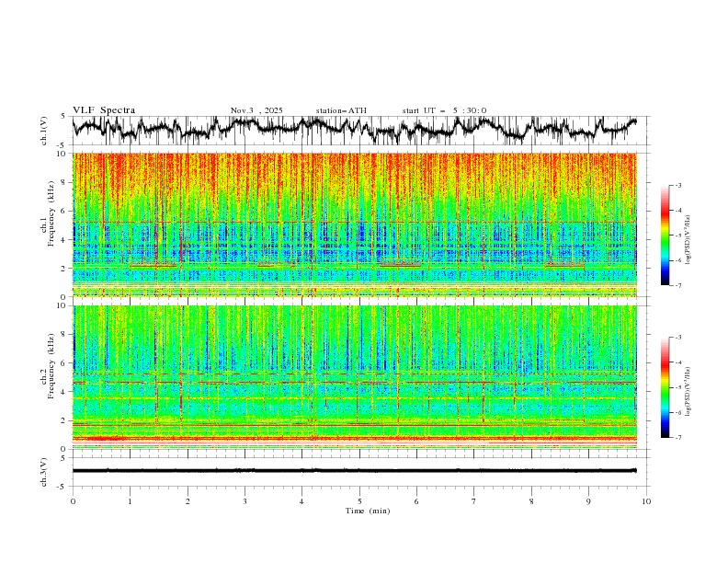The height and width of the screenshot is (563, 728).
Task: Click the time axis tick label '10'
Action: (646, 501)
